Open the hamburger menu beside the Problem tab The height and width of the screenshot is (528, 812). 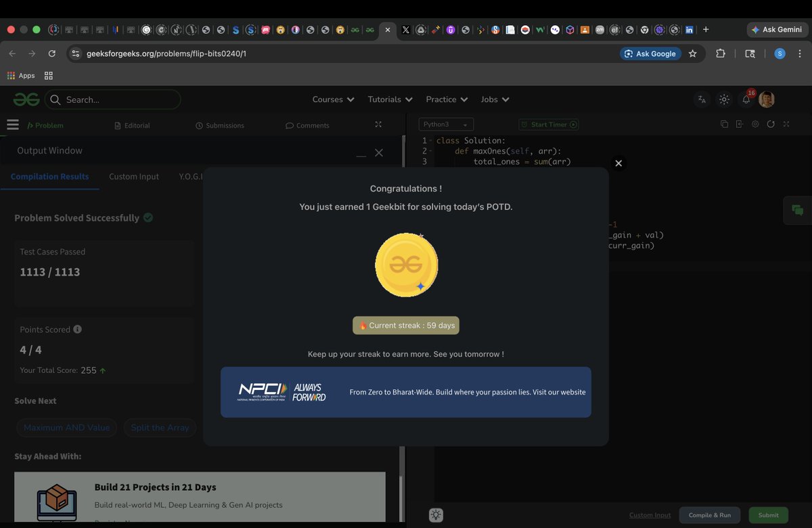point(12,125)
